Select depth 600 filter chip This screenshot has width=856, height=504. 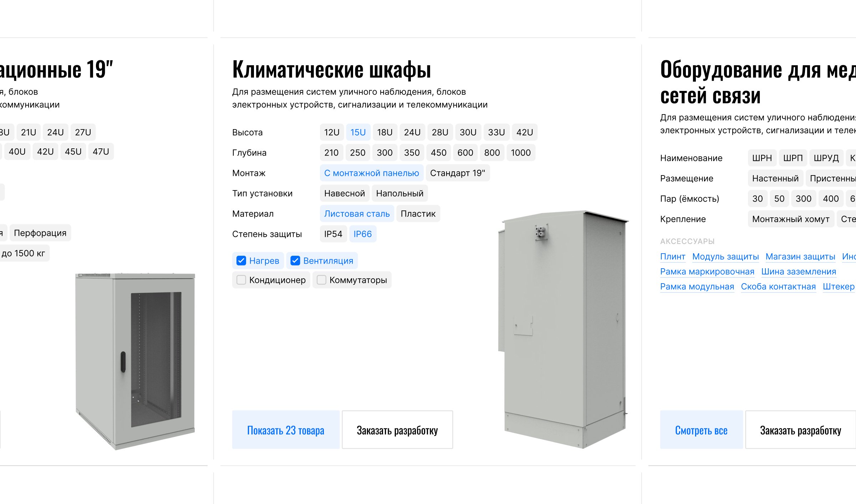[465, 153]
